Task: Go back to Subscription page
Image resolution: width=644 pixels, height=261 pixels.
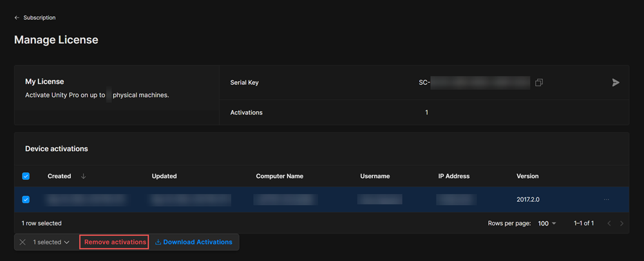Action: (35, 17)
